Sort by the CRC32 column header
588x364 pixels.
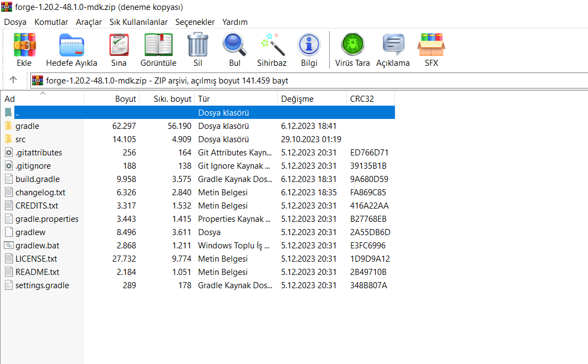click(371, 98)
